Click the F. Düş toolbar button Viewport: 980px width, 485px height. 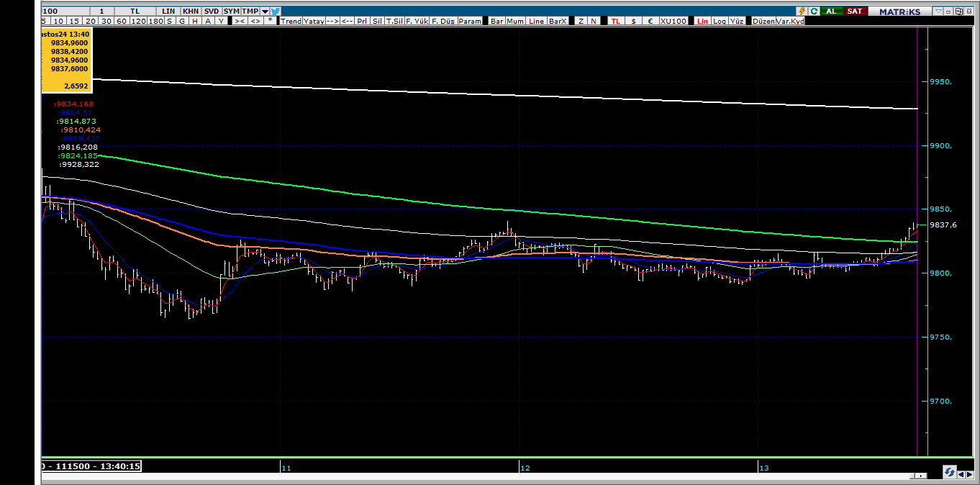point(444,21)
